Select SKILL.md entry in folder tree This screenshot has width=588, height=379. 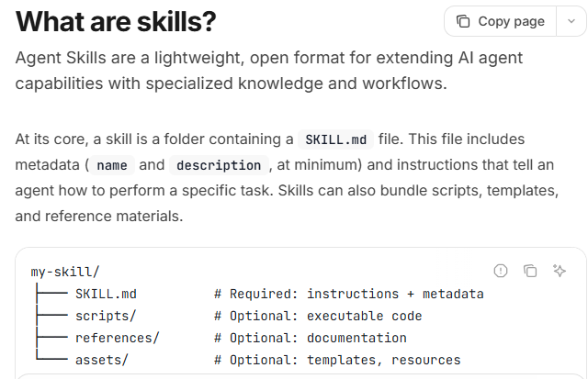[106, 294]
